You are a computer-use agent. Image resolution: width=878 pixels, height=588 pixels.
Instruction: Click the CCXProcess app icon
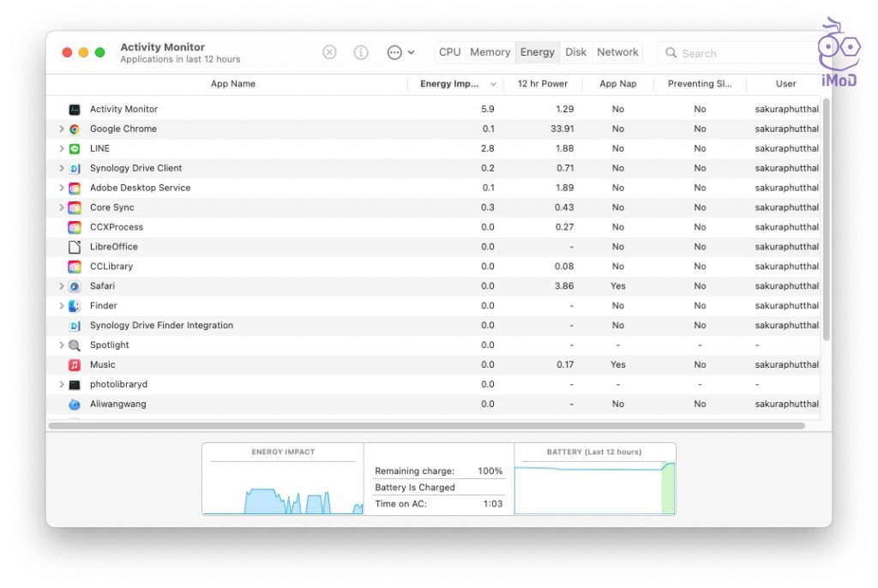[x=73, y=226]
